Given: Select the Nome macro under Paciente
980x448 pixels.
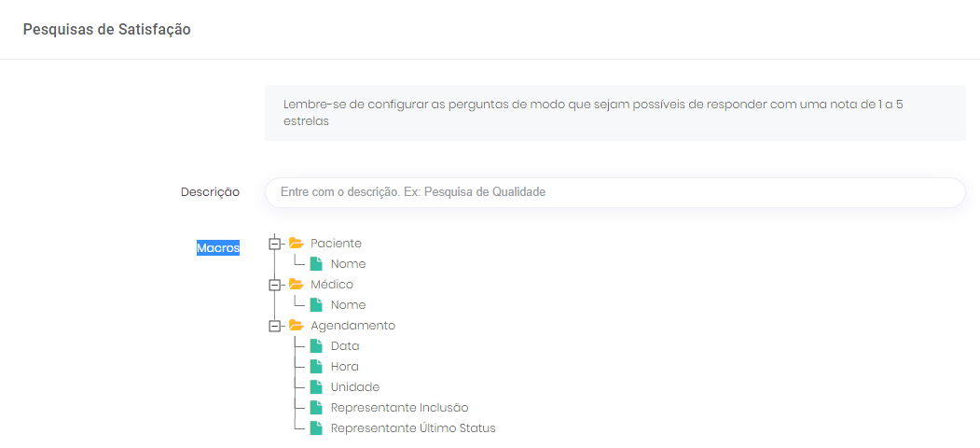Looking at the screenshot, I should tap(348, 264).
